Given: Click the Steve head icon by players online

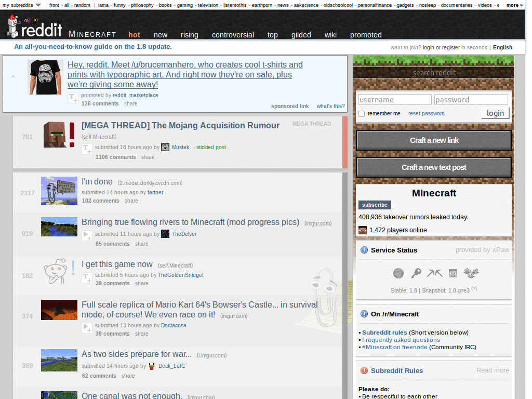Looking at the screenshot, I should (363, 230).
